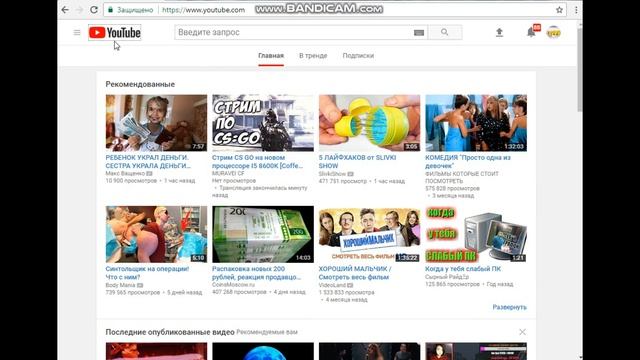The height and width of the screenshot is (360, 640).
Task: Switch to В тренде tab
Action: [x=313, y=56]
